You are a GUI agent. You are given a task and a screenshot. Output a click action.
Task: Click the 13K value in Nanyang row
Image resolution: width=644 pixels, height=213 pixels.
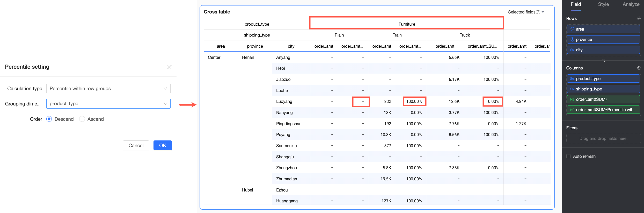point(387,113)
